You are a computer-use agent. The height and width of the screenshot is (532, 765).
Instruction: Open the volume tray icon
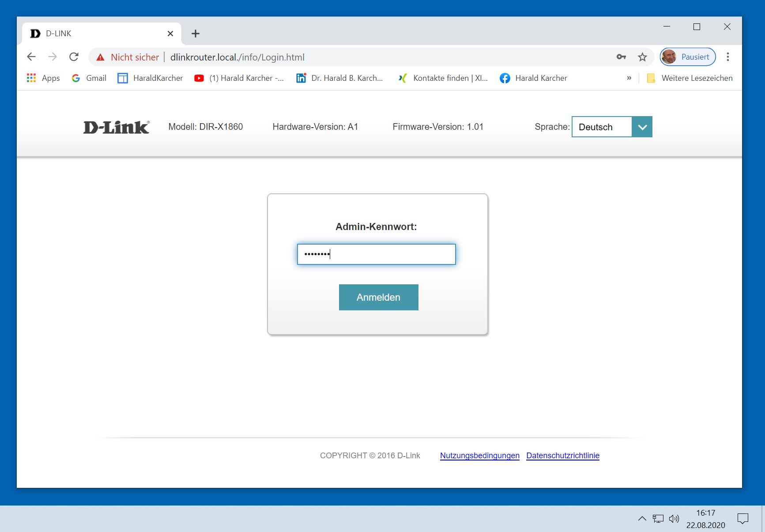[x=674, y=519]
